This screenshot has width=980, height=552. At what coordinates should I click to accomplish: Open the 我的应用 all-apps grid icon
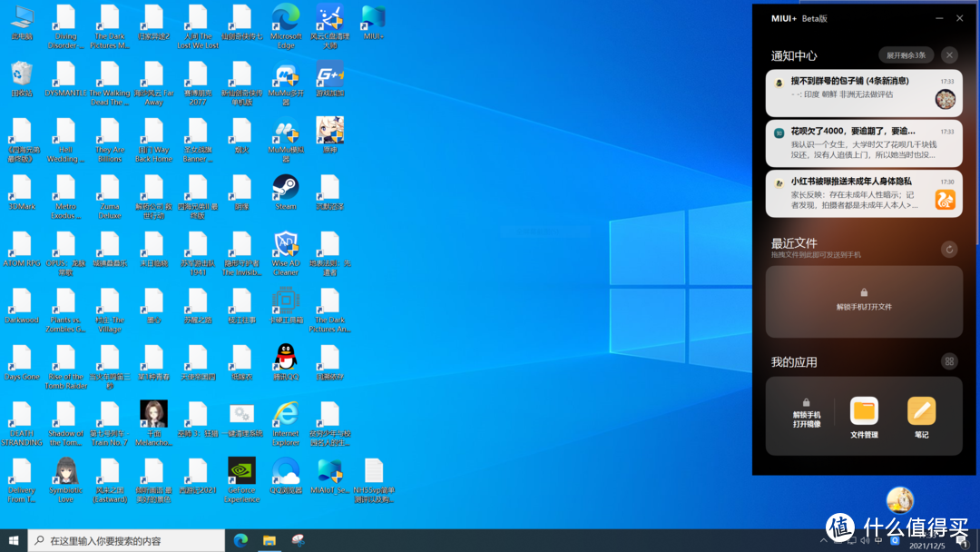(949, 361)
